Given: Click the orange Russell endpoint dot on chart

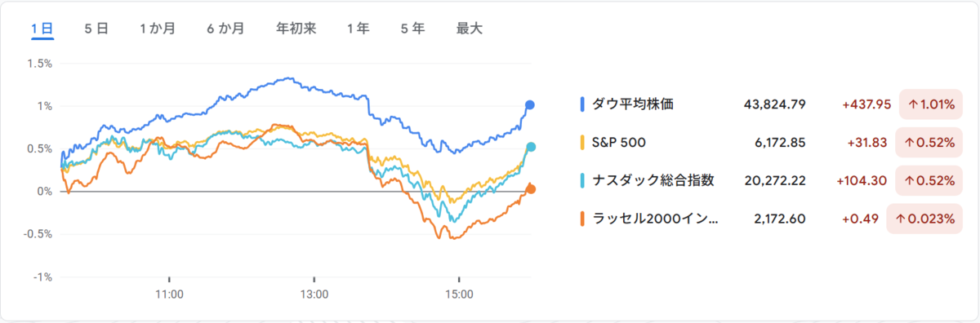Looking at the screenshot, I should [x=531, y=189].
